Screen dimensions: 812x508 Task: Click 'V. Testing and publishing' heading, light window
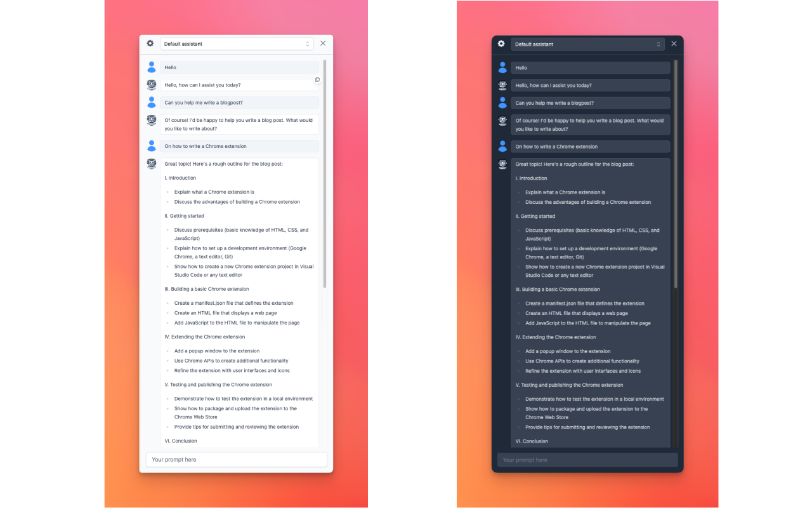coord(218,385)
